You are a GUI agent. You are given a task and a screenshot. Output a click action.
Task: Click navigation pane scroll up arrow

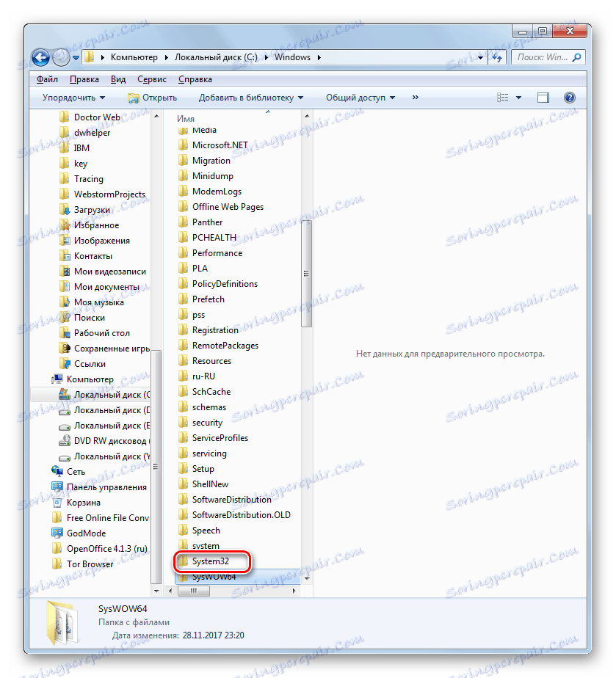point(156,116)
